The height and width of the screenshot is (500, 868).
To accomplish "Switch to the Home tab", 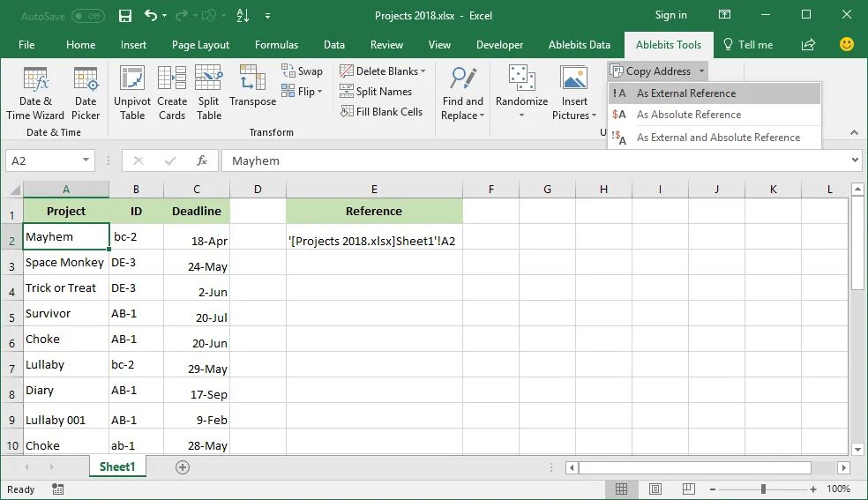I will click(x=81, y=45).
